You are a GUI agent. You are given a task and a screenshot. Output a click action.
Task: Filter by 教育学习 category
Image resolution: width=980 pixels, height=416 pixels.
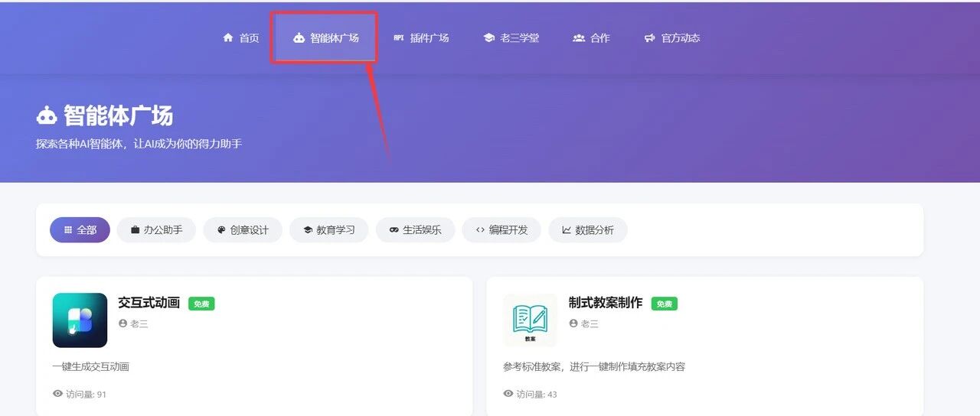pos(328,229)
